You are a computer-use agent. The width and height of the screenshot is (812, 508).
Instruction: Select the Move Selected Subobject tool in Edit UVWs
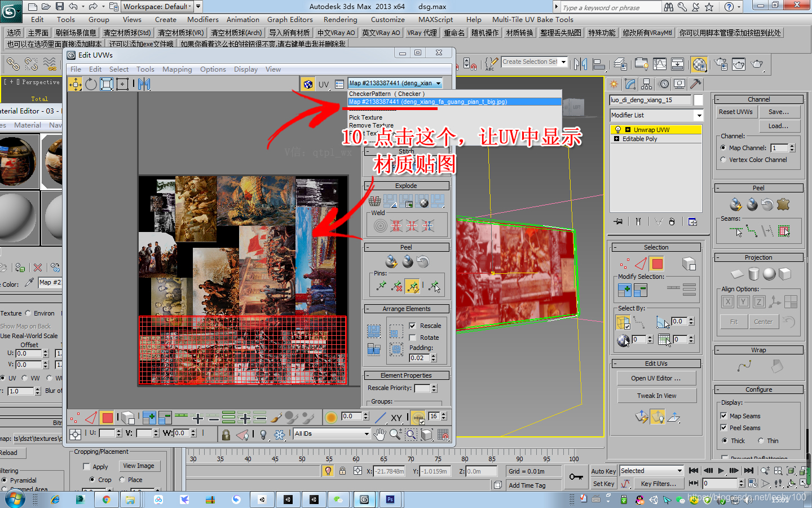(75, 84)
